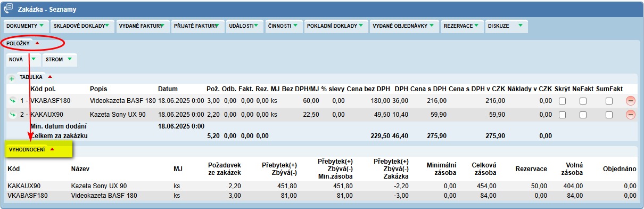Tick Skrýt checkbox for Videokazeta BASF 180
Image resolution: width=644 pixels, height=209 pixels.
pos(563,101)
